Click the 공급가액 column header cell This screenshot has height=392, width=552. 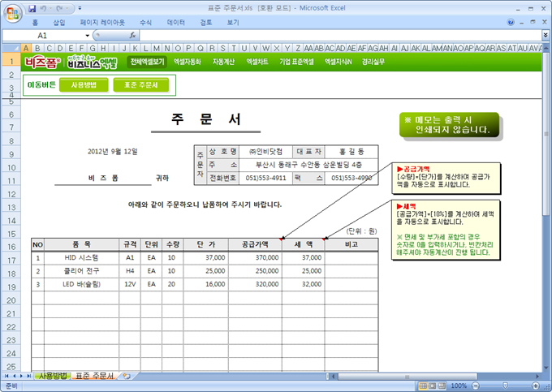[x=255, y=244]
